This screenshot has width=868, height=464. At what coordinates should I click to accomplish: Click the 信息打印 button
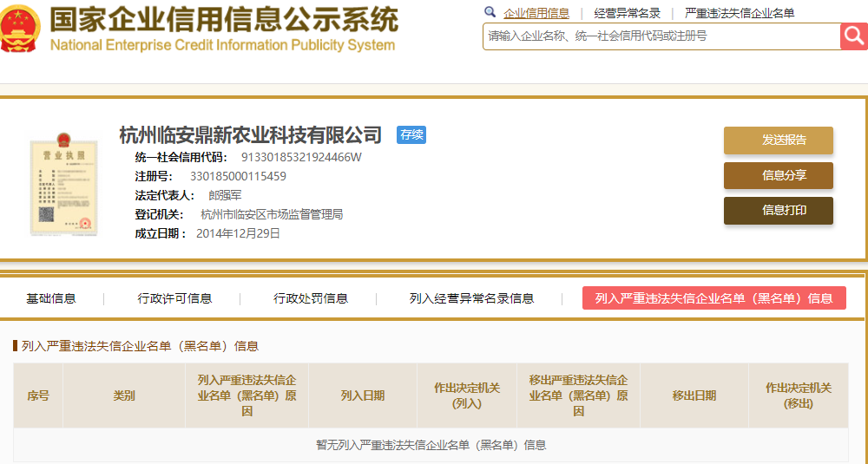pyautogui.click(x=779, y=210)
